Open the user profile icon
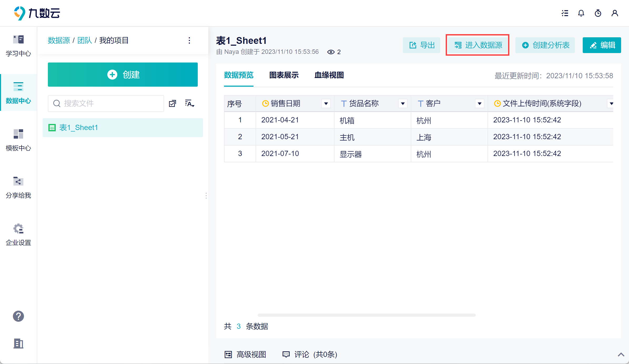The width and height of the screenshot is (629, 364). [x=615, y=13]
